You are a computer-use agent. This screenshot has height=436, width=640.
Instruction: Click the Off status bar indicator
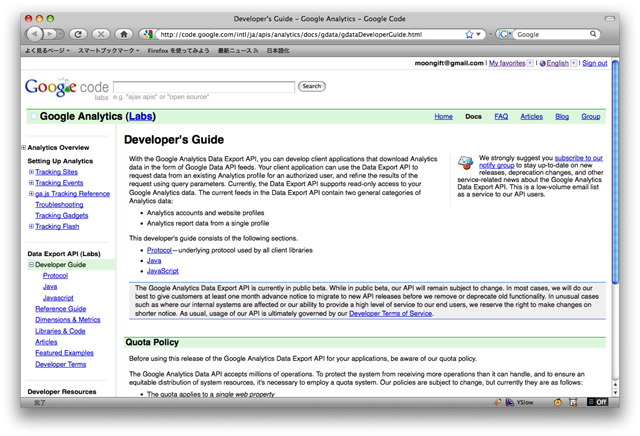[598, 402]
